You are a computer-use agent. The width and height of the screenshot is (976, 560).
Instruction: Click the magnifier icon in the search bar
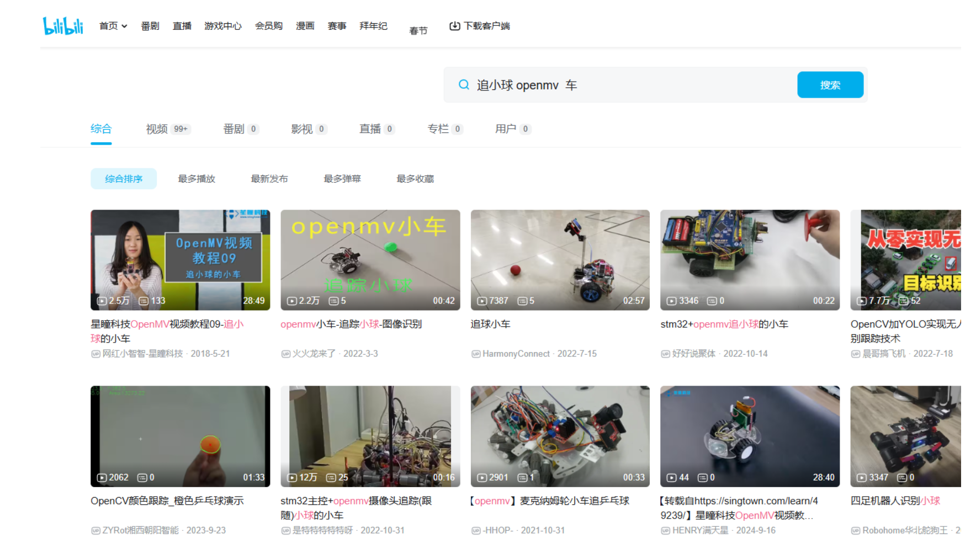coord(463,84)
